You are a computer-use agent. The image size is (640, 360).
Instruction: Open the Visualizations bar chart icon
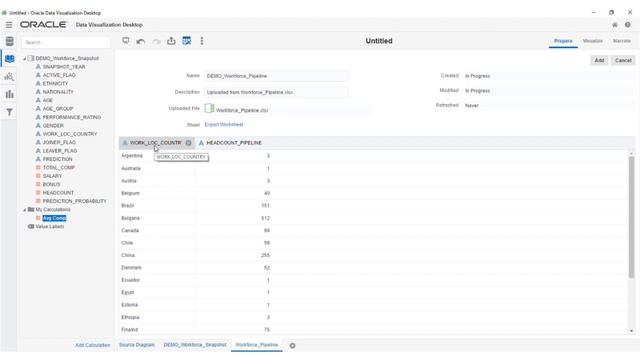(9, 94)
